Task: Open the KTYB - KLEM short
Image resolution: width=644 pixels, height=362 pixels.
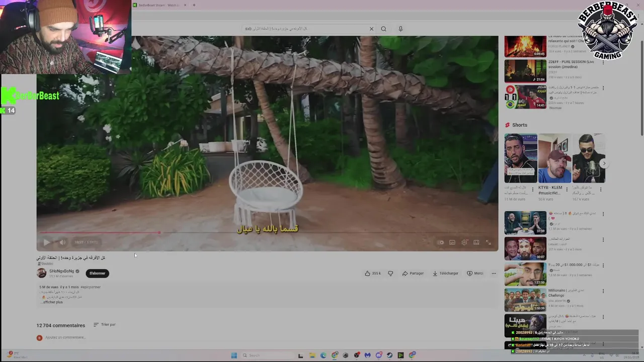Action: coord(554,158)
